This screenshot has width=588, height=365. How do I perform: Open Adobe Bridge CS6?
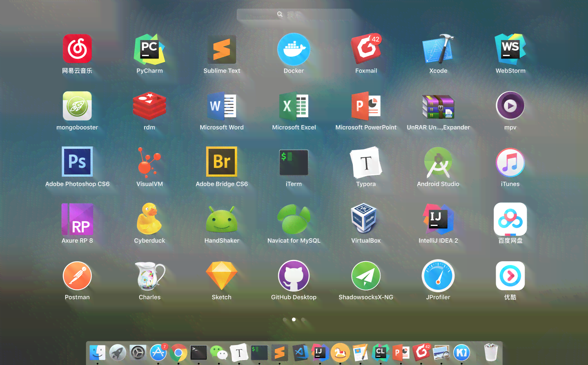222,162
